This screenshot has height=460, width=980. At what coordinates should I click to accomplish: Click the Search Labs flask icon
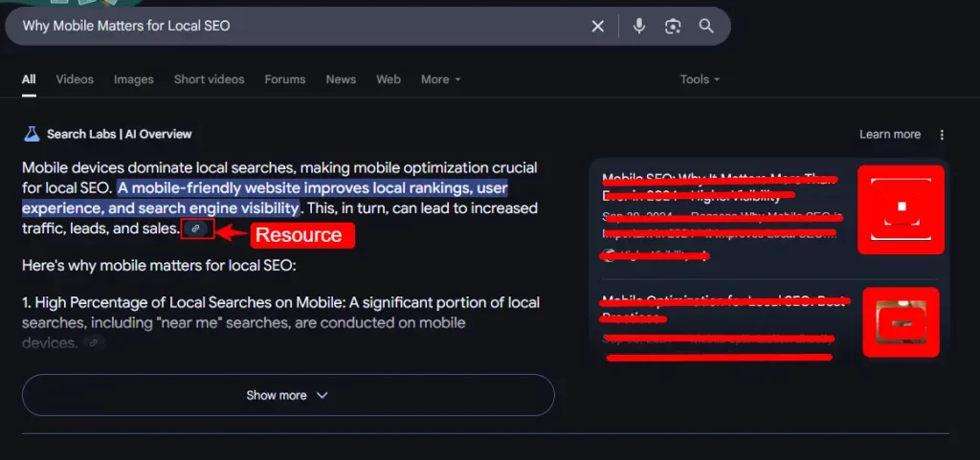32,134
